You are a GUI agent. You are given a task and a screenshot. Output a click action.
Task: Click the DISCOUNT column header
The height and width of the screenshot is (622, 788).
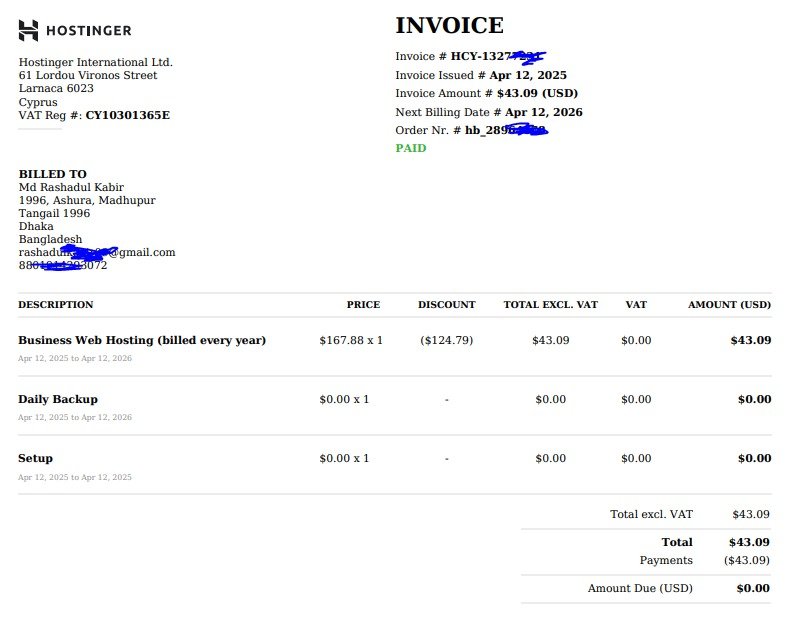click(447, 305)
